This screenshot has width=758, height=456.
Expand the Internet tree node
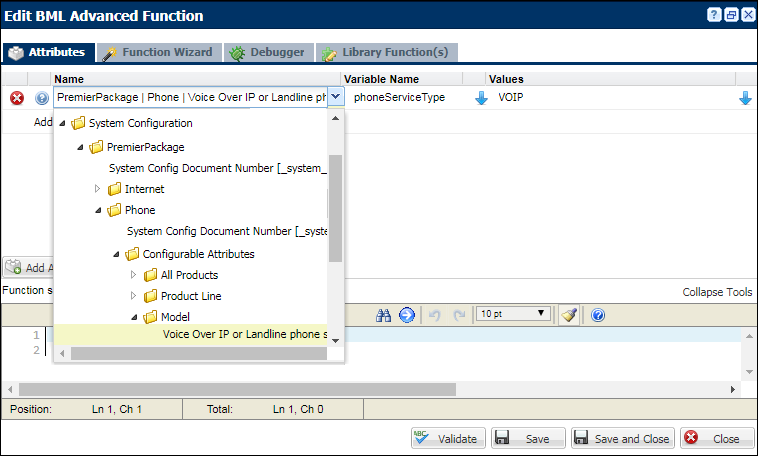(97, 189)
